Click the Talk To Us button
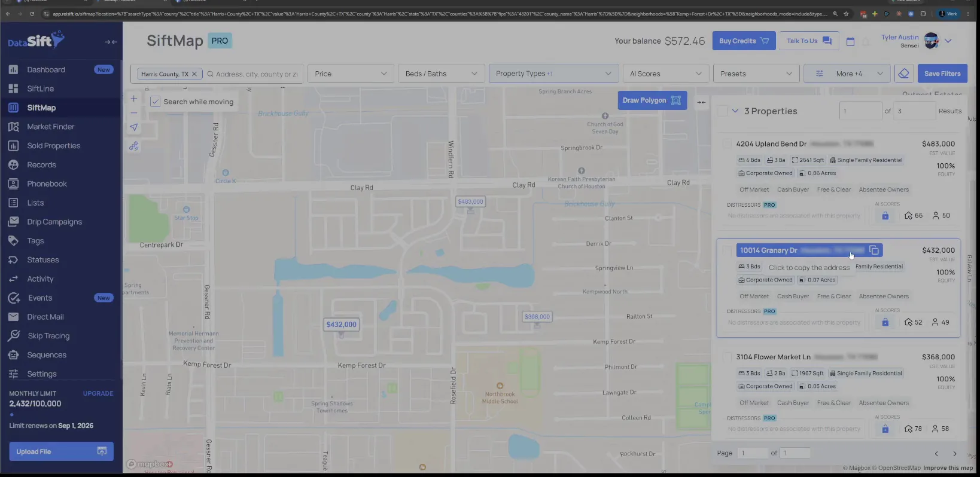The height and width of the screenshot is (477, 980). pyautogui.click(x=809, y=41)
